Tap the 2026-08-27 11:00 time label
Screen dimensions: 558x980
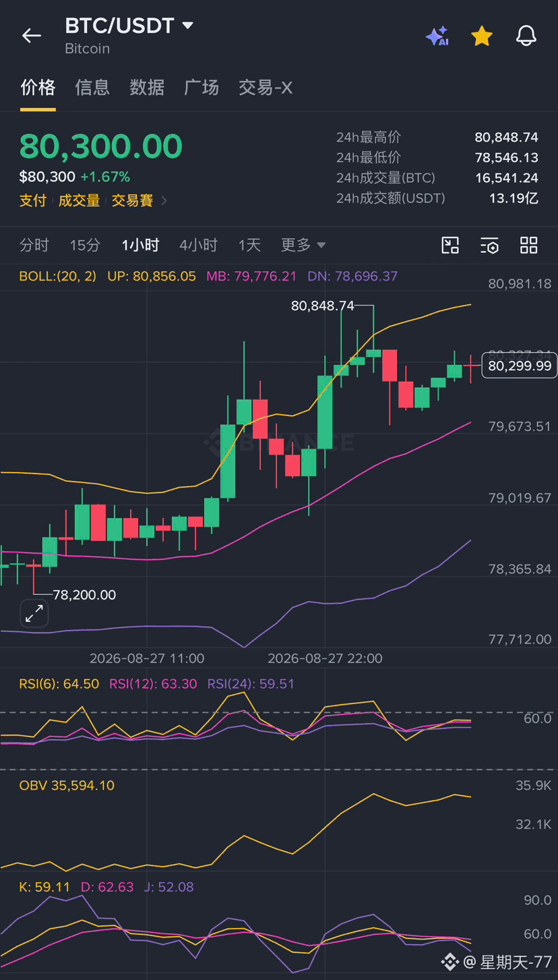pos(147,658)
